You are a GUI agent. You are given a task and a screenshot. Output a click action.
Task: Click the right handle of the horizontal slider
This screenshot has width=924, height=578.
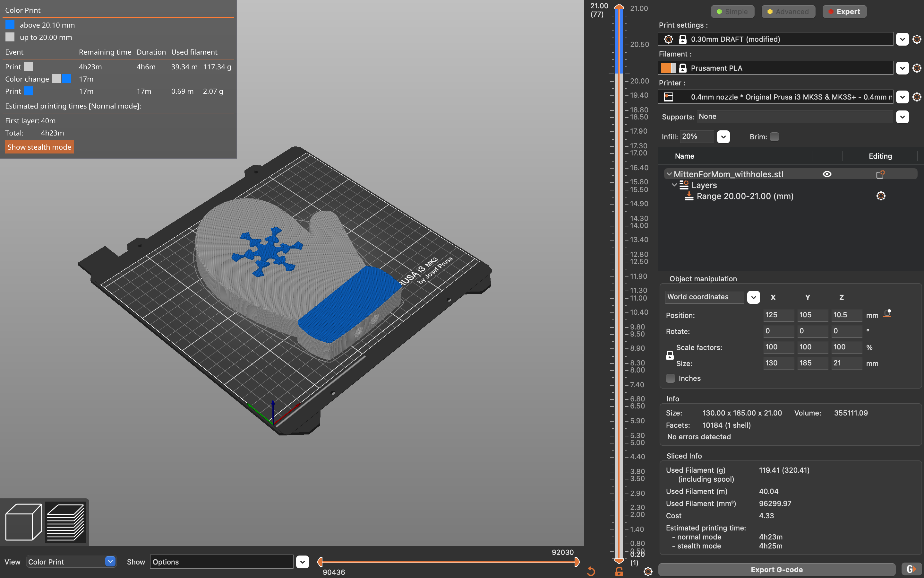point(577,562)
